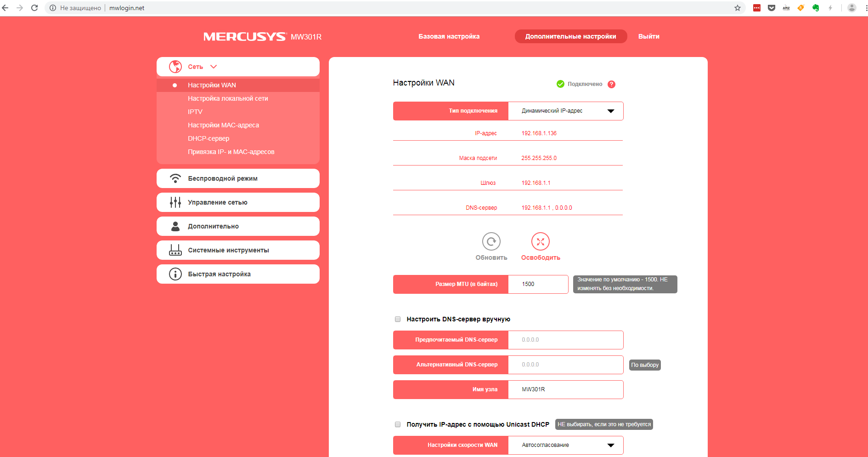Open the lightning bolt extension icon

(830, 8)
